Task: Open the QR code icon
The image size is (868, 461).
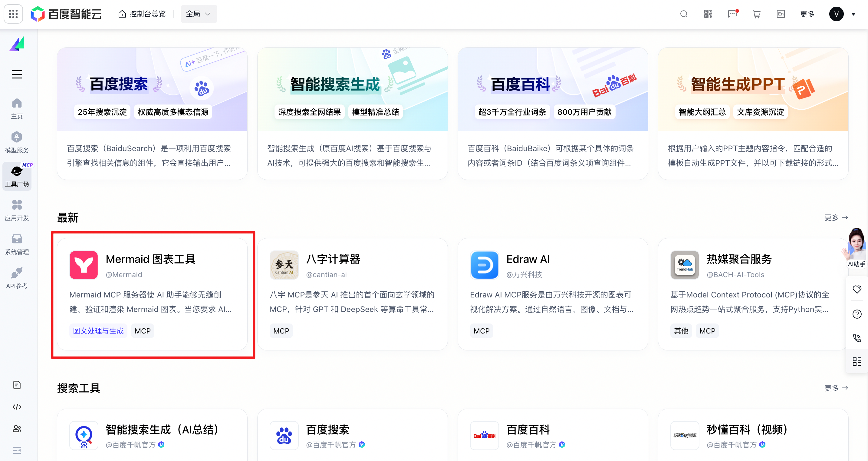Action: 708,14
